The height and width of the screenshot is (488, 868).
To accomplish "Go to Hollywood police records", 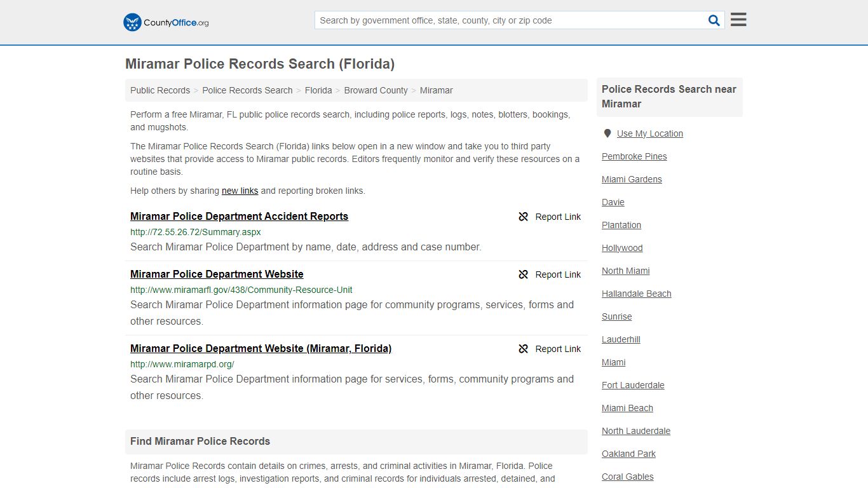I will coord(622,248).
